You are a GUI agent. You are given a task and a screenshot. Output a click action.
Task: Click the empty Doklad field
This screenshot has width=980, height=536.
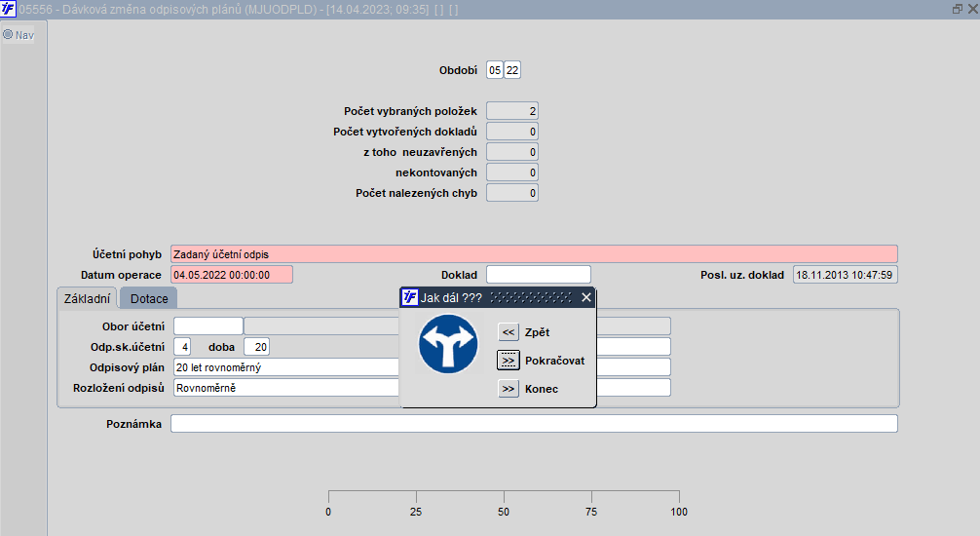[539, 275]
